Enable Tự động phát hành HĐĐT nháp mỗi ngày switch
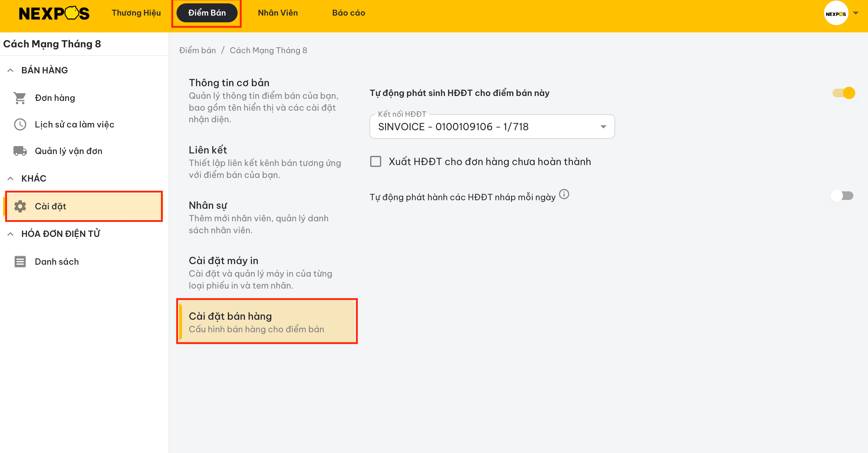This screenshot has height=453, width=868. pos(842,196)
